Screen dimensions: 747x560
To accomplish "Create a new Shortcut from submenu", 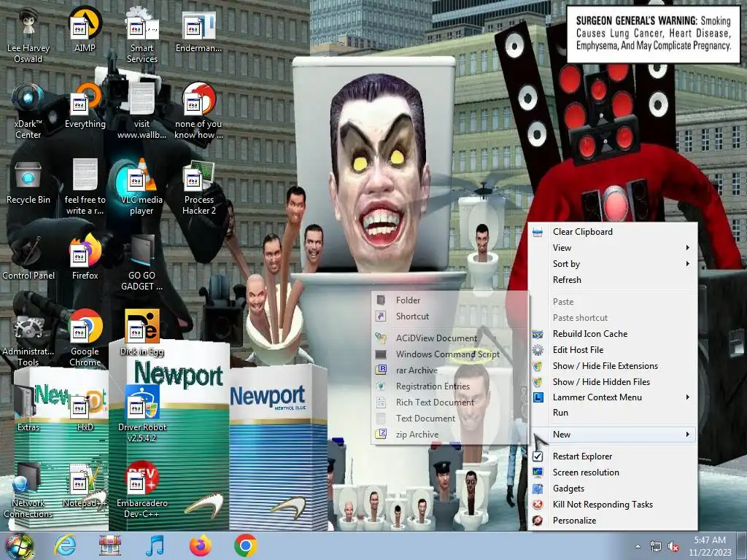I will (449, 316).
